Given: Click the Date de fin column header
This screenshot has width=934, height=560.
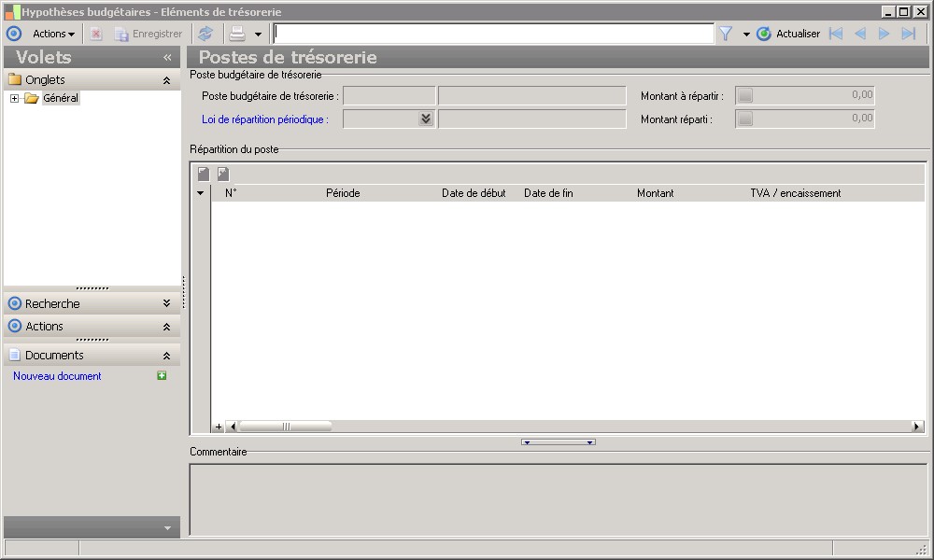Looking at the screenshot, I should tap(548, 193).
